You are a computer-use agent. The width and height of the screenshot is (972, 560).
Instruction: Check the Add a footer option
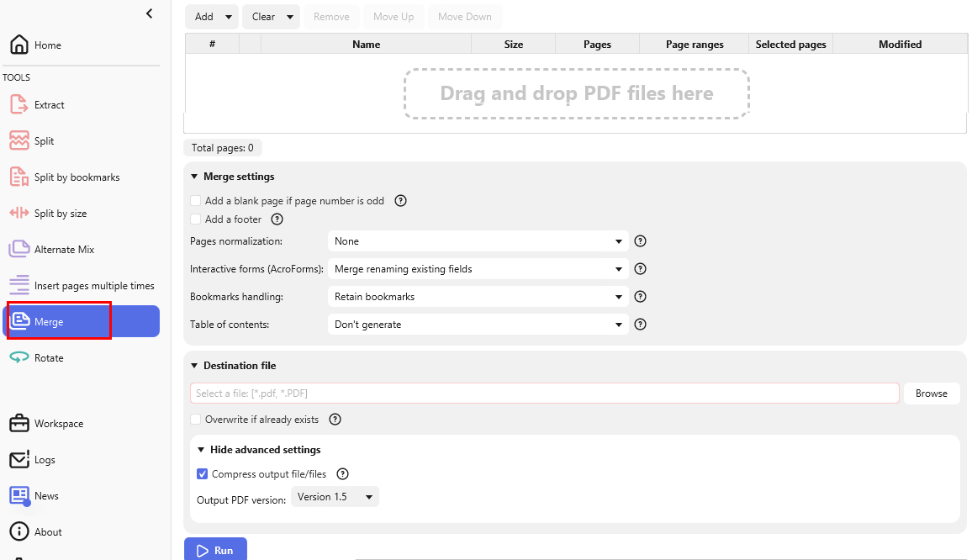pos(195,219)
